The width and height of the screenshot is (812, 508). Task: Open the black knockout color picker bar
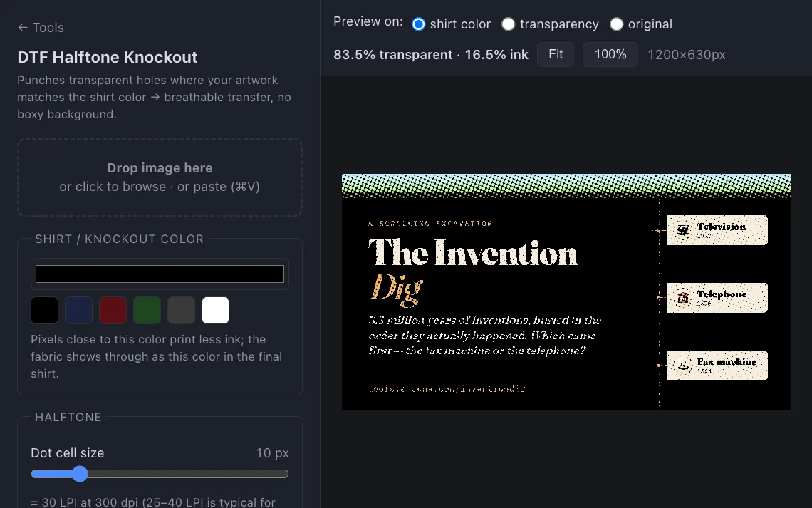click(160, 274)
